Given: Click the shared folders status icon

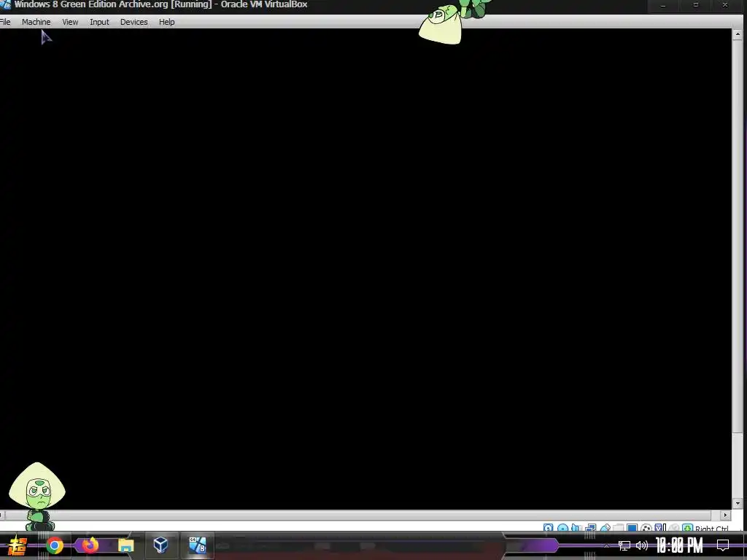Looking at the screenshot, I should [619, 528].
